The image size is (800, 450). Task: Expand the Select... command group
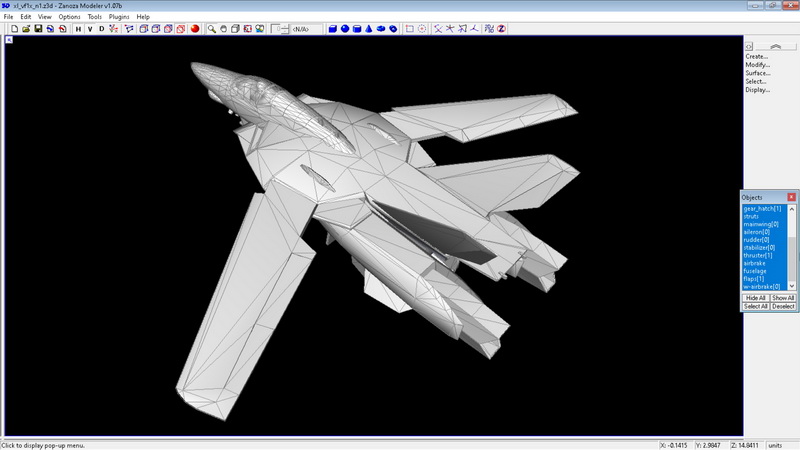point(756,82)
